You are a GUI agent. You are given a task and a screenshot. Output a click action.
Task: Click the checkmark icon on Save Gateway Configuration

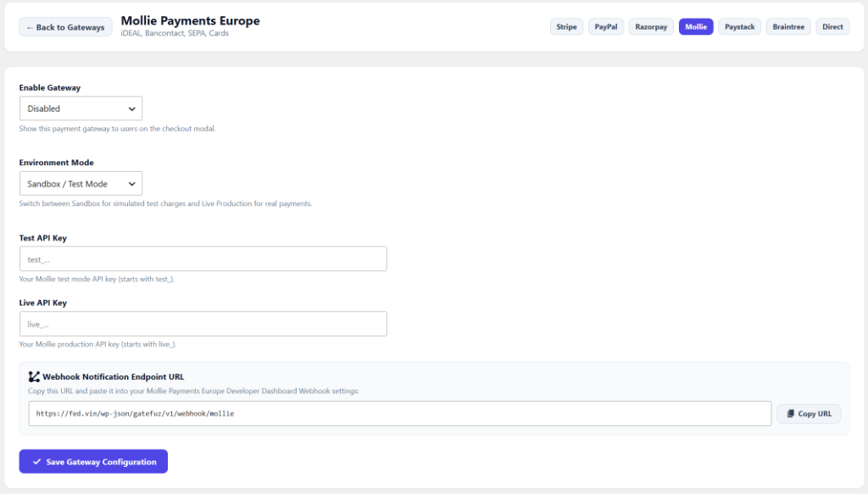pyautogui.click(x=36, y=461)
